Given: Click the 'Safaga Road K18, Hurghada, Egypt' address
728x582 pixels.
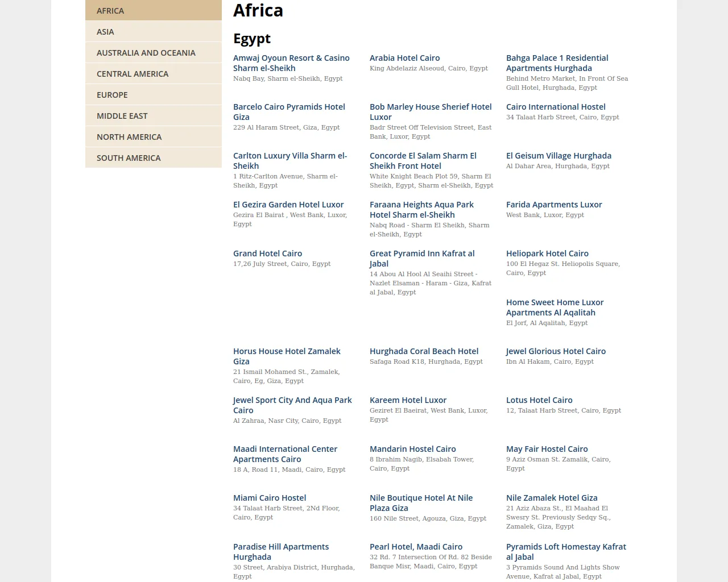Looking at the screenshot, I should 426,361.
